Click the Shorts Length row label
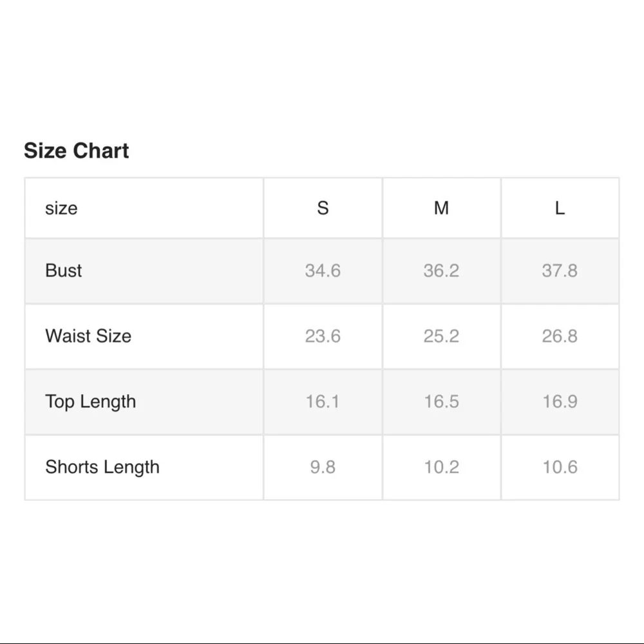Image resolution: width=644 pixels, height=644 pixels. 102,467
